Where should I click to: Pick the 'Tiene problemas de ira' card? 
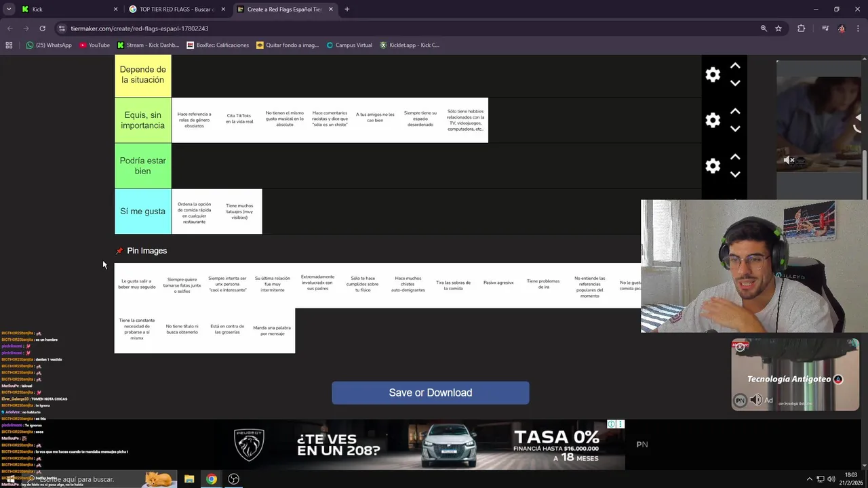543,285
